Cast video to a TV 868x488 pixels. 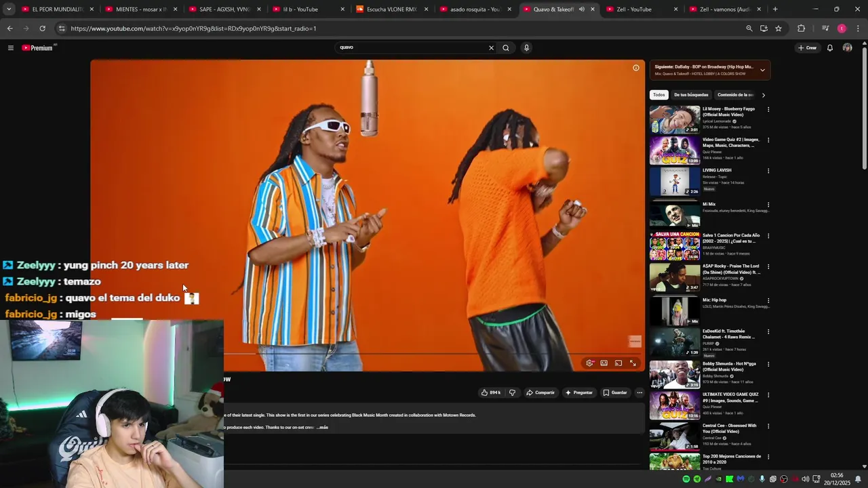618,363
